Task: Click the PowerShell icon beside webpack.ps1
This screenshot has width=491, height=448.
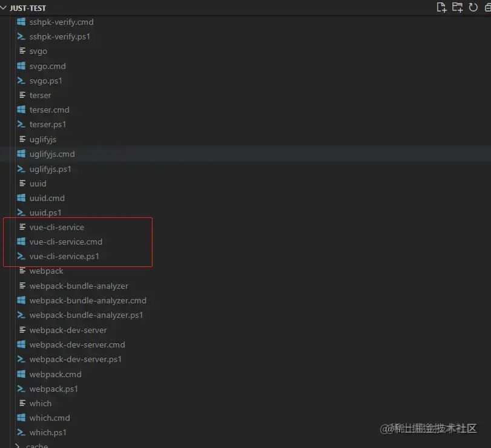Action: (x=21, y=389)
